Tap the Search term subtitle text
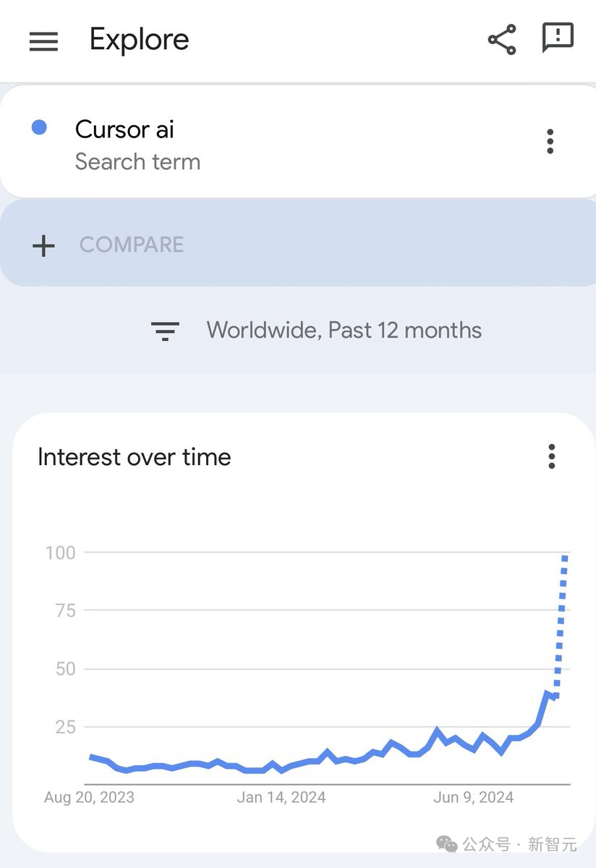 (x=137, y=162)
